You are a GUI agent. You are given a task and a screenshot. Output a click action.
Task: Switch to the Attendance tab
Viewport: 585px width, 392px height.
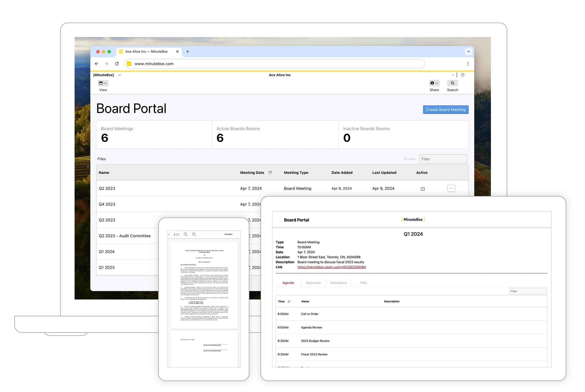(338, 283)
